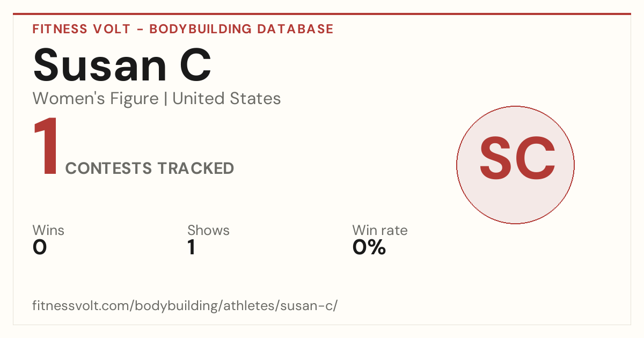The image size is (644, 338).
Task: Click the Shows stat label
Action: coord(208,230)
